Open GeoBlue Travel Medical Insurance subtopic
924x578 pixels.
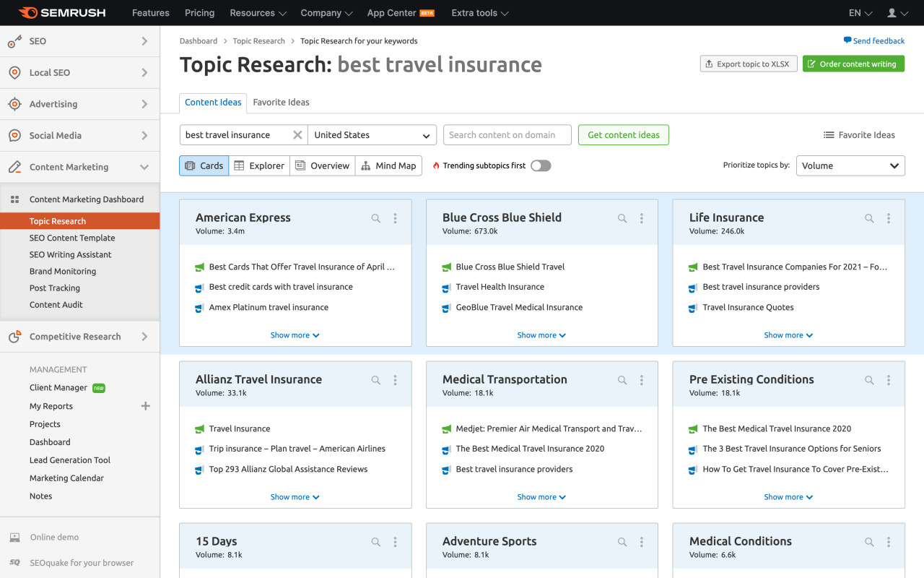click(x=519, y=308)
